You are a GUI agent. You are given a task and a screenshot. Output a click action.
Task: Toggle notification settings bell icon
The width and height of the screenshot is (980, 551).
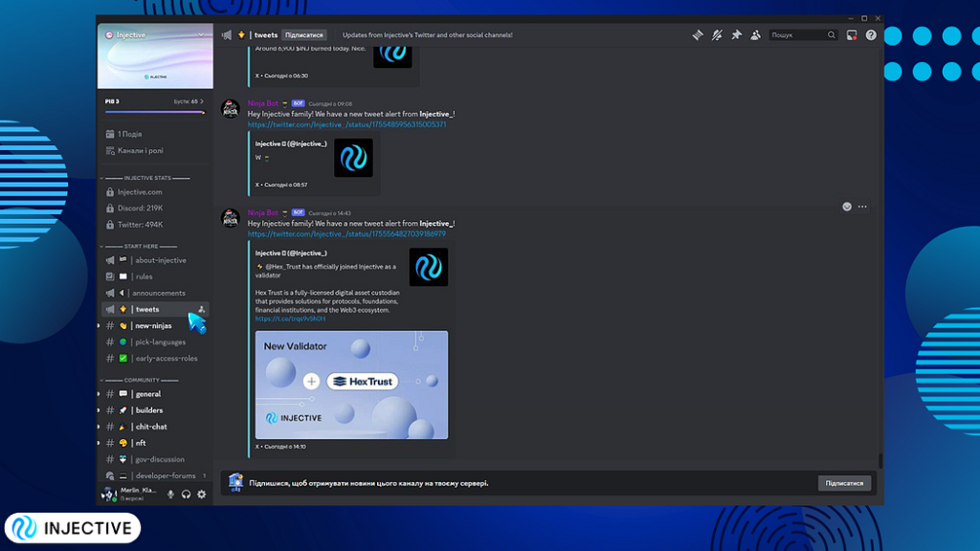[x=717, y=35]
